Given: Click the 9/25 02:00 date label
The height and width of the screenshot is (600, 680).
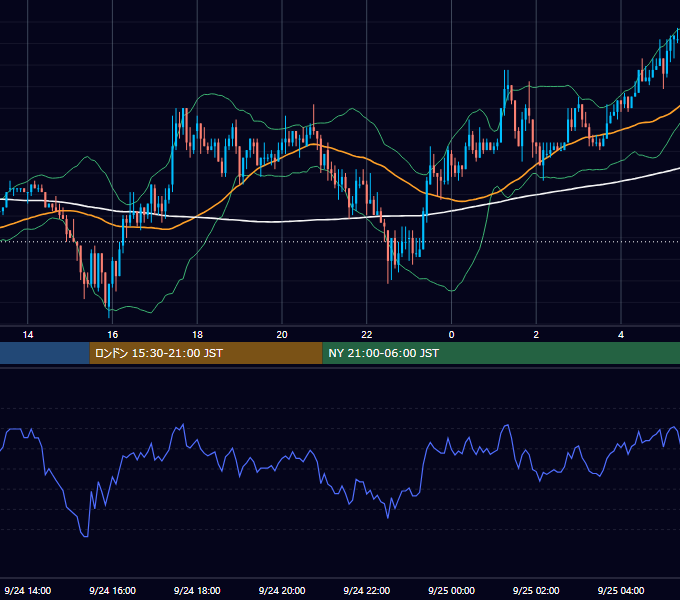Looking at the screenshot, I should (x=536, y=590).
